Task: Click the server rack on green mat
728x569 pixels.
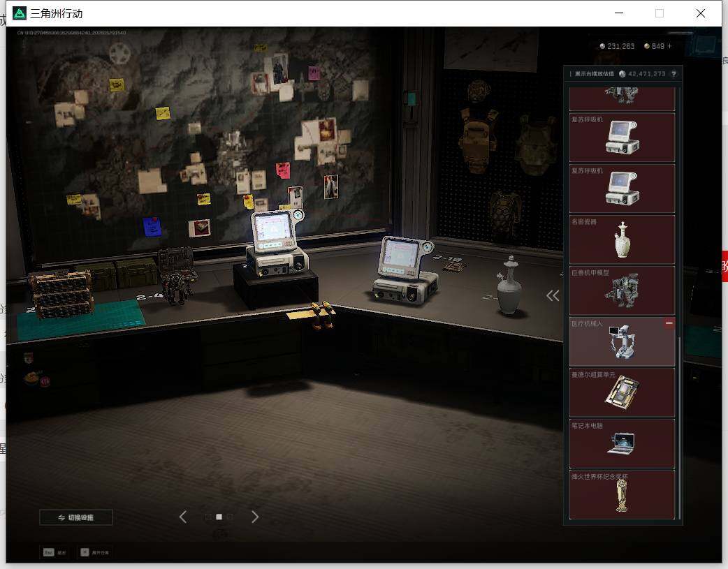Action: (61, 293)
